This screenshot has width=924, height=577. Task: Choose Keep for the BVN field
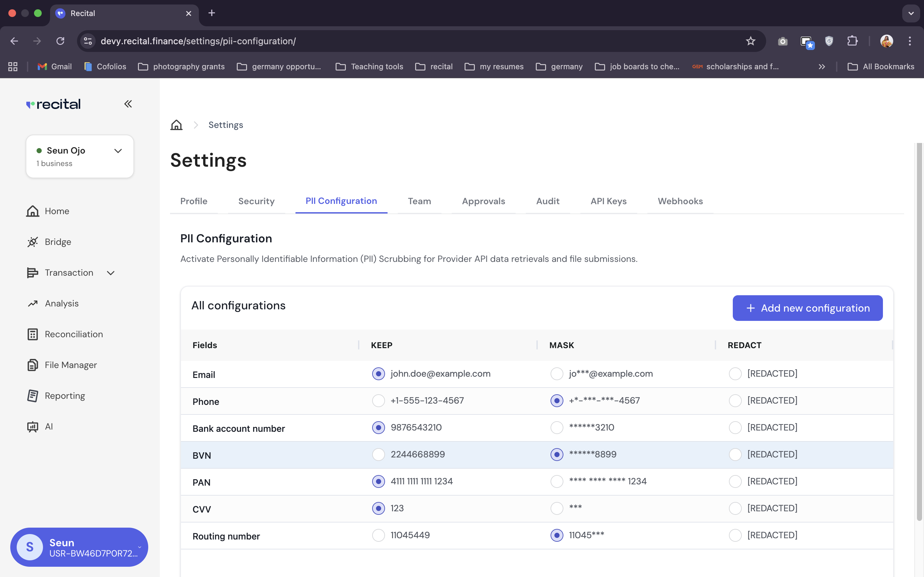tap(378, 455)
